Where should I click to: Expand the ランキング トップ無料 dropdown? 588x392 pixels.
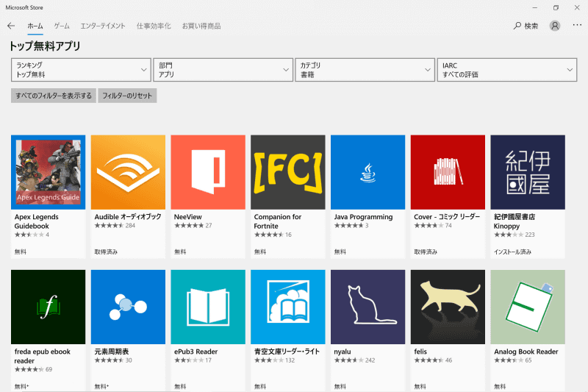(x=81, y=70)
